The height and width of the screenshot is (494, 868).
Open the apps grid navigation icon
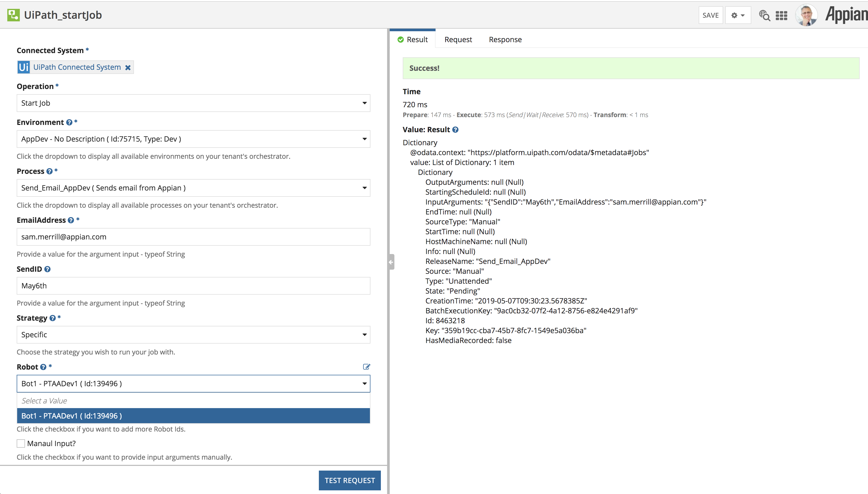pyautogui.click(x=782, y=16)
